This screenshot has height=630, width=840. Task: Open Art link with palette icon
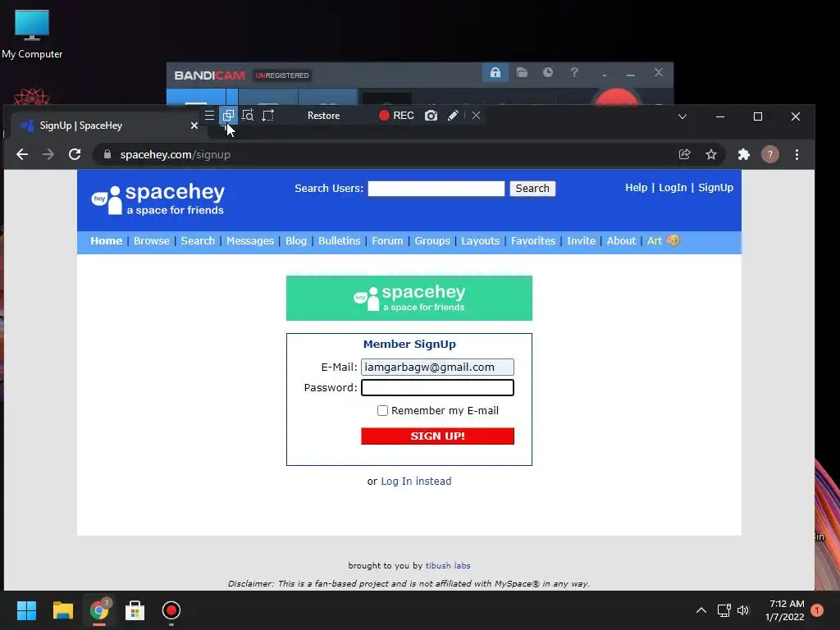[x=663, y=241]
